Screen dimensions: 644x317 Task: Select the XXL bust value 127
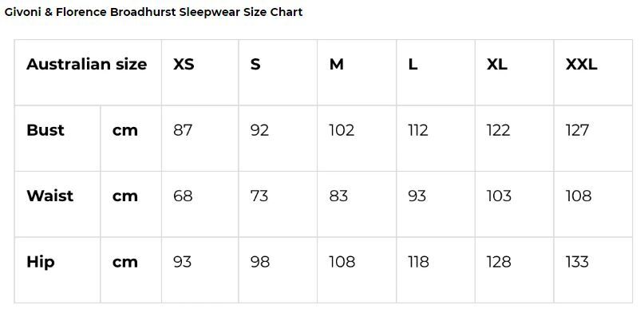577,130
